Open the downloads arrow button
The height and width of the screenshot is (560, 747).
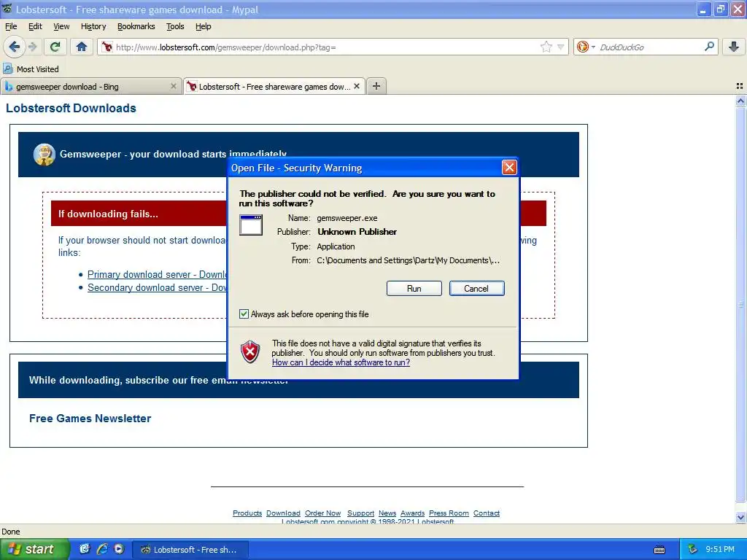tap(734, 47)
